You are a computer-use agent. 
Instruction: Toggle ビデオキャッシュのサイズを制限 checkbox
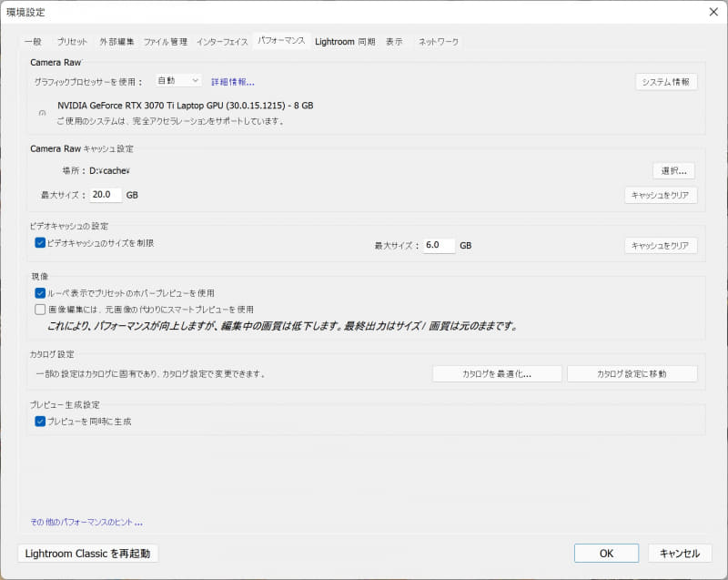coord(40,242)
